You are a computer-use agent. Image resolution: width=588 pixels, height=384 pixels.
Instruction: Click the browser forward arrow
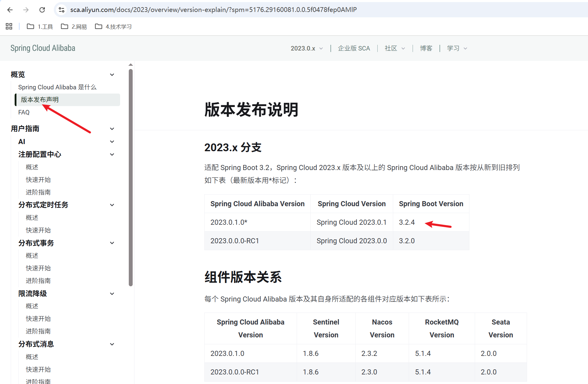26,10
